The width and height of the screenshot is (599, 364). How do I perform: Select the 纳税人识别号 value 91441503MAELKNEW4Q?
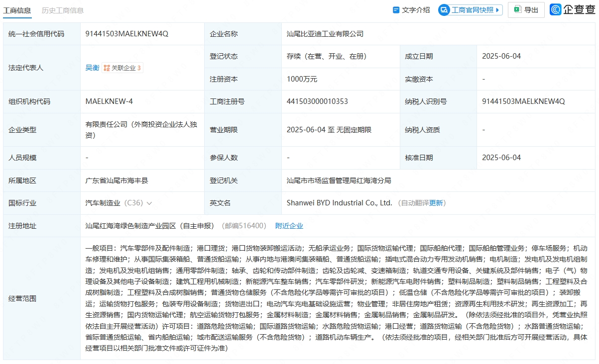[523, 101]
